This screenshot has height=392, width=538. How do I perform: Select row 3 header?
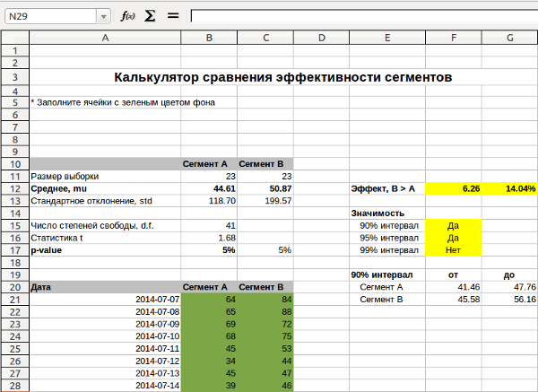[15, 77]
